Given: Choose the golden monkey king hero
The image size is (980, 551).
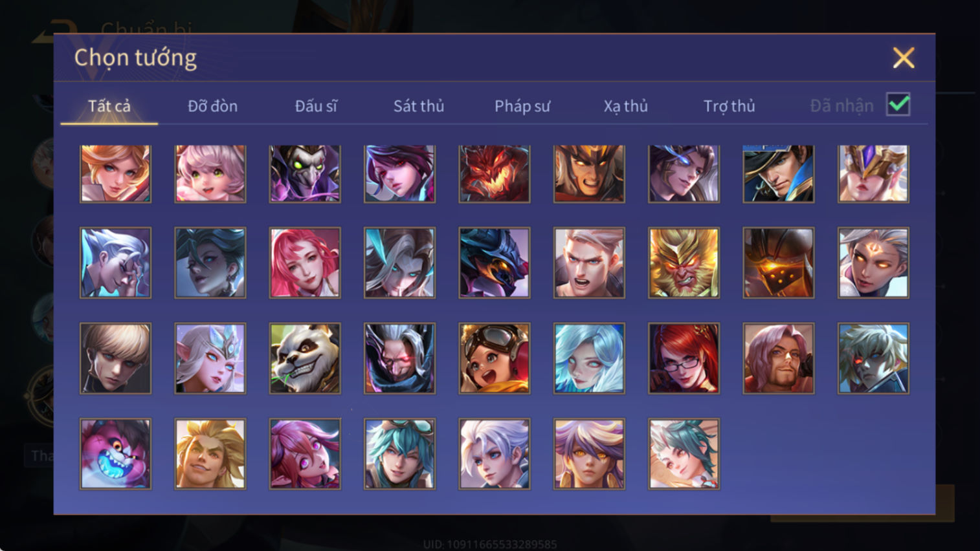Looking at the screenshot, I should click(x=684, y=263).
